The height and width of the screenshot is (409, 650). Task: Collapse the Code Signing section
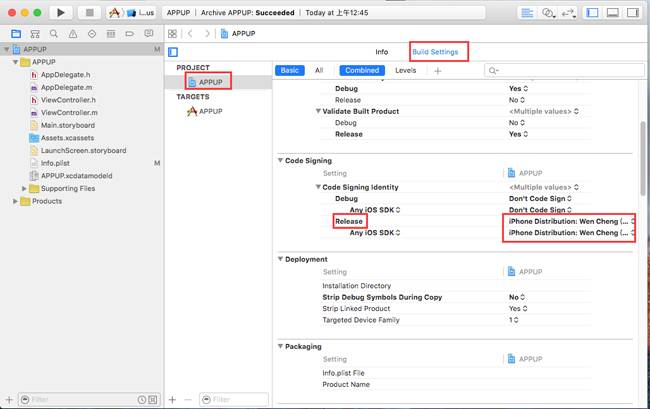pos(281,160)
